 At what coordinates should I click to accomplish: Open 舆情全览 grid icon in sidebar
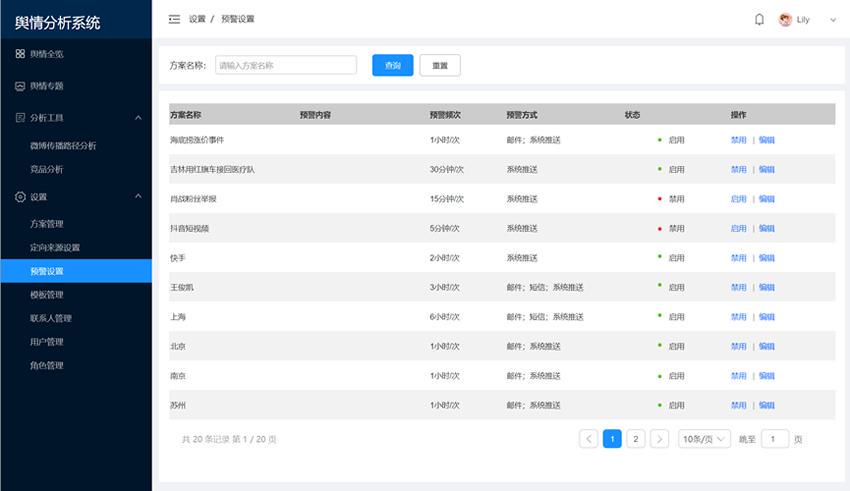pyautogui.click(x=20, y=54)
